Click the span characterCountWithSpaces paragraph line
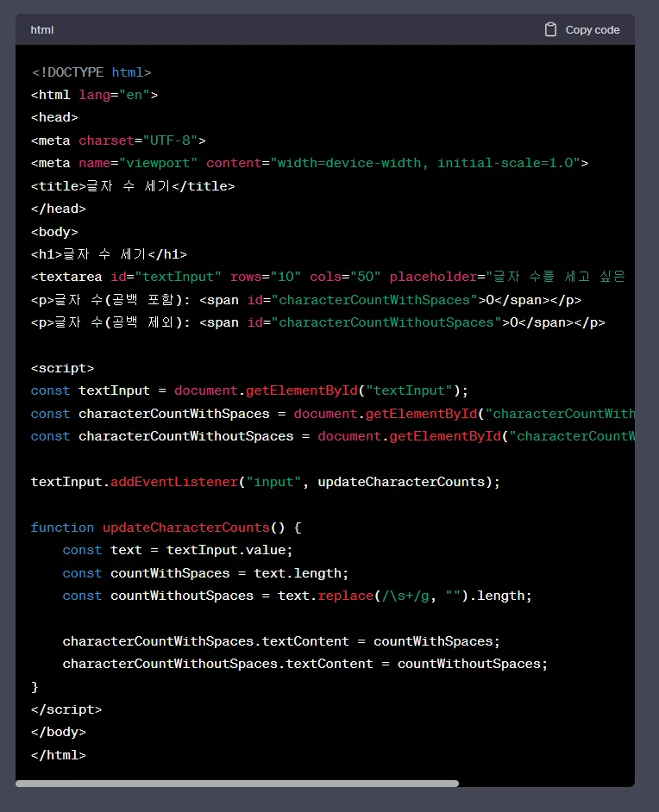 click(x=306, y=300)
